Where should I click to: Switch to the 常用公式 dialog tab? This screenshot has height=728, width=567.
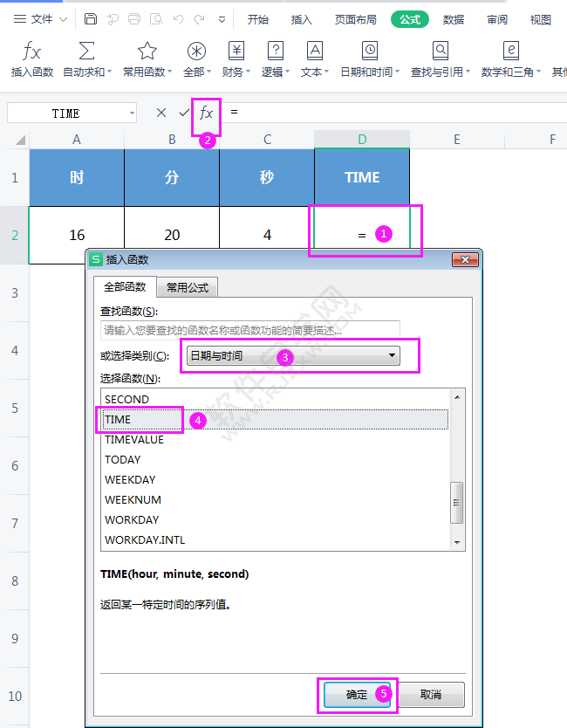click(188, 288)
